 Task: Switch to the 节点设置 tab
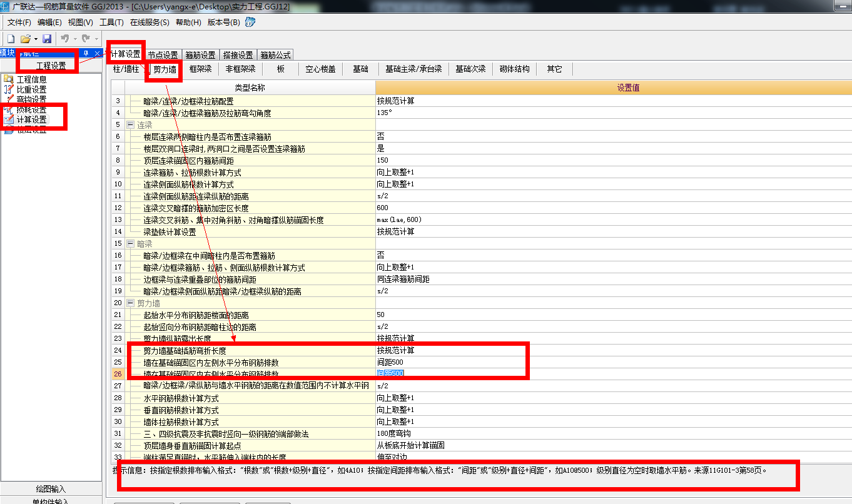click(x=163, y=55)
